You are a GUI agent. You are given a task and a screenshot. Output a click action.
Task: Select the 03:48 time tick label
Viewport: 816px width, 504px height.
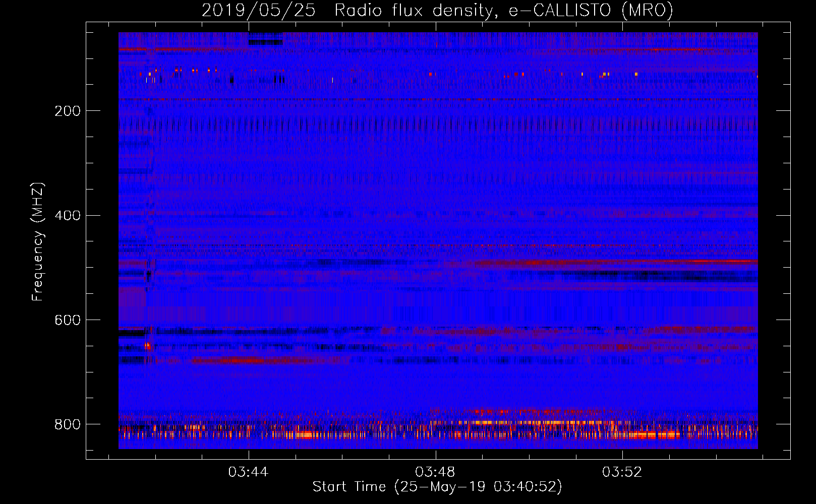click(435, 472)
